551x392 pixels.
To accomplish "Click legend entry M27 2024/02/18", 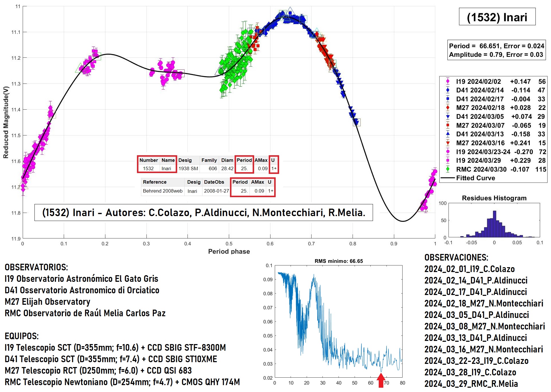I will click(x=494, y=108).
